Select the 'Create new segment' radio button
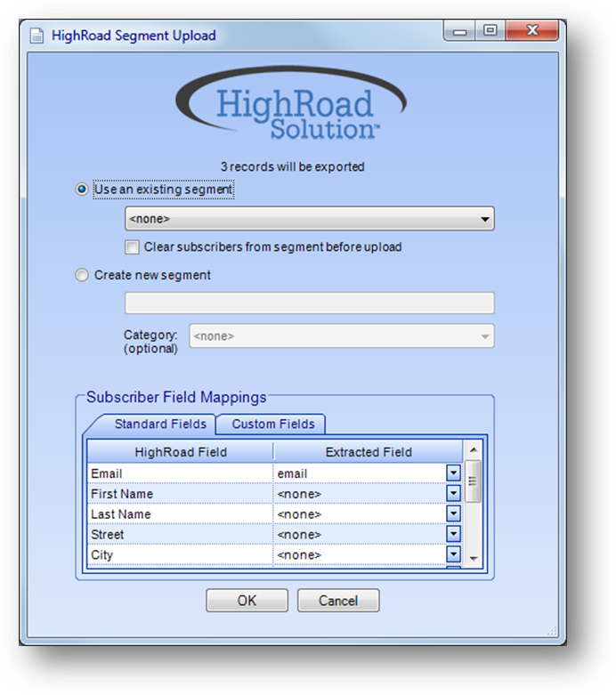This screenshot has height=695, width=616. tap(82, 275)
